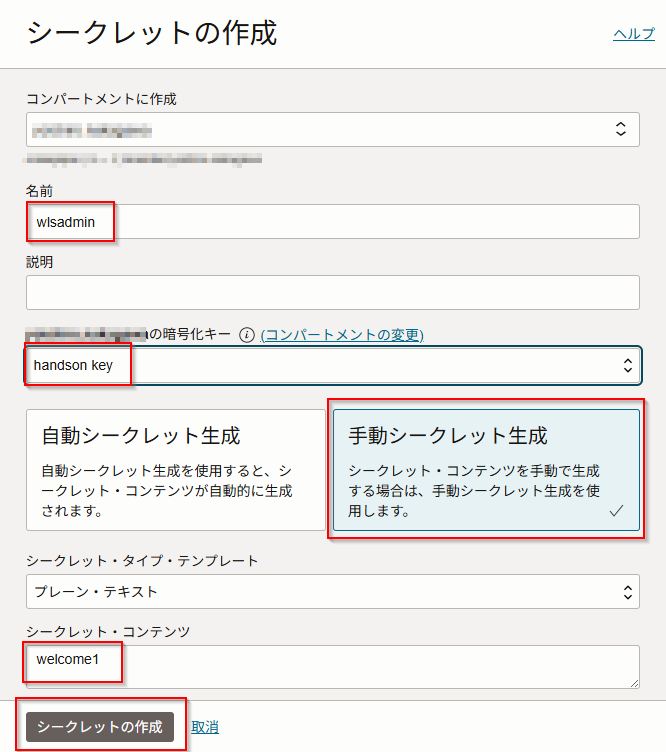The height and width of the screenshot is (752, 666).
Task: Click the シークレットの作成 page heading
Action: click(152, 34)
